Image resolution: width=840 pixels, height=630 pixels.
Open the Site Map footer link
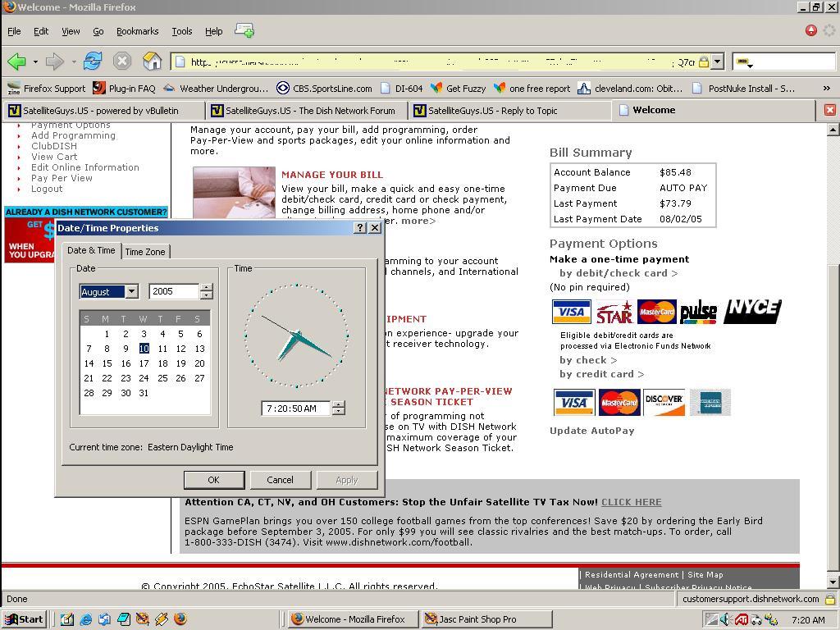tap(705, 574)
